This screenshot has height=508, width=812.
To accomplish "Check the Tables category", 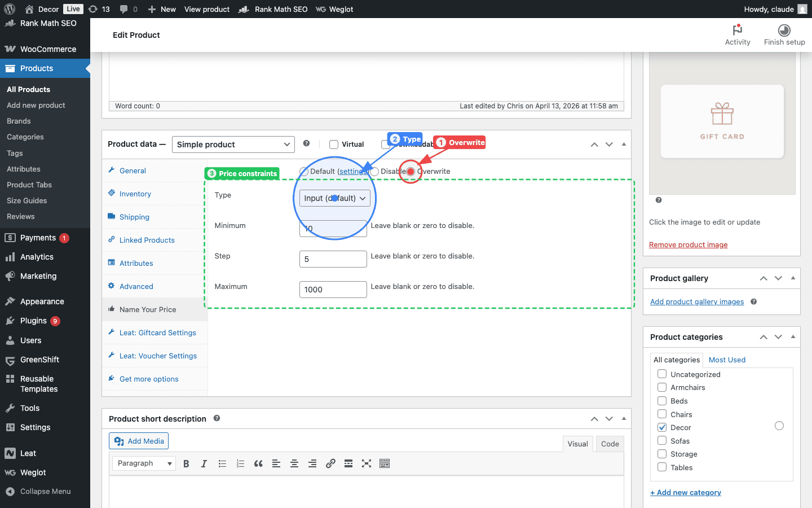I will coord(662,467).
